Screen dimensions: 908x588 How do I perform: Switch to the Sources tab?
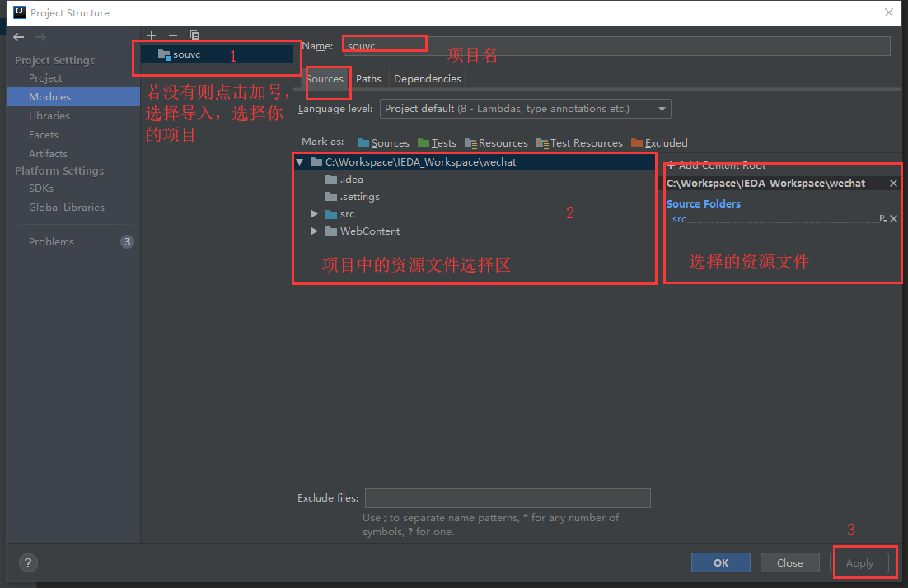coord(325,79)
